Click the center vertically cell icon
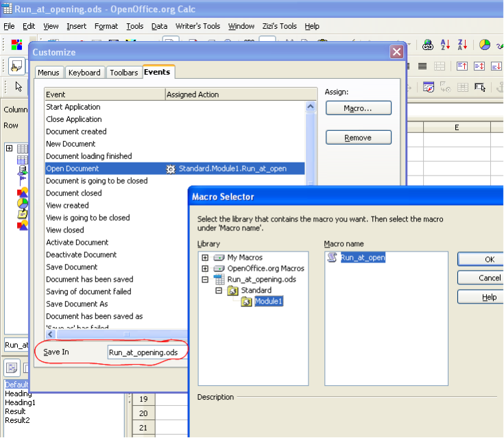 pos(479,66)
